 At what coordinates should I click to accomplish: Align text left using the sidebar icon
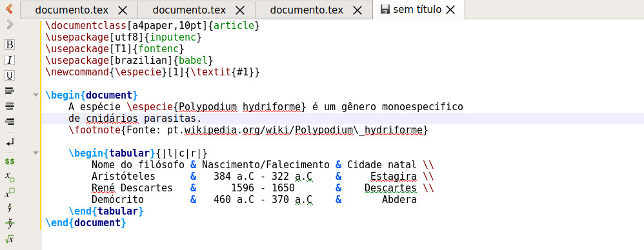tap(10, 91)
